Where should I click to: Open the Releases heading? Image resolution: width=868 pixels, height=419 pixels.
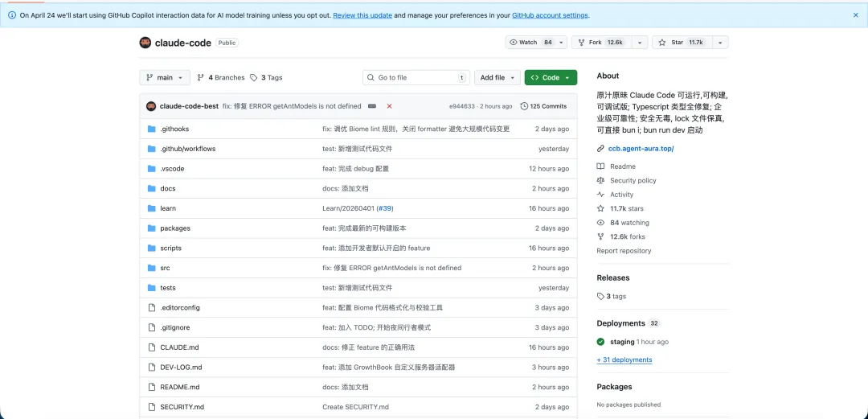click(x=612, y=277)
